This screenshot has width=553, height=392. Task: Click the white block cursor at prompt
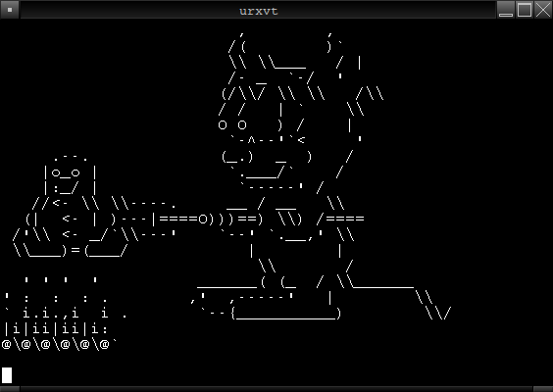pos(7,375)
